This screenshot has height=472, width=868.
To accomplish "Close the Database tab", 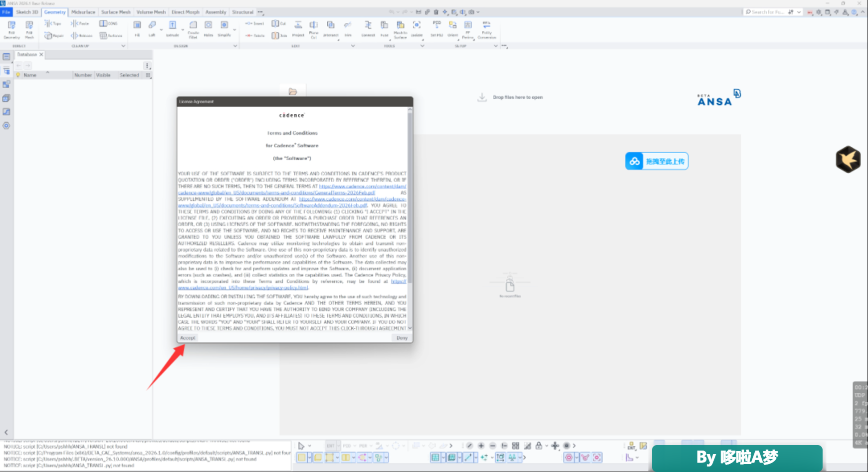I will click(x=41, y=54).
